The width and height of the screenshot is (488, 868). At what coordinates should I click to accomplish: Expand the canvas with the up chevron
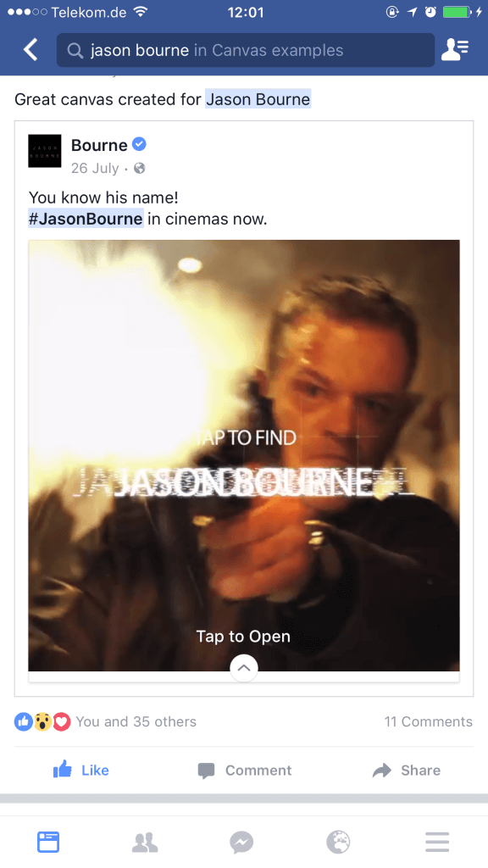[x=243, y=668]
